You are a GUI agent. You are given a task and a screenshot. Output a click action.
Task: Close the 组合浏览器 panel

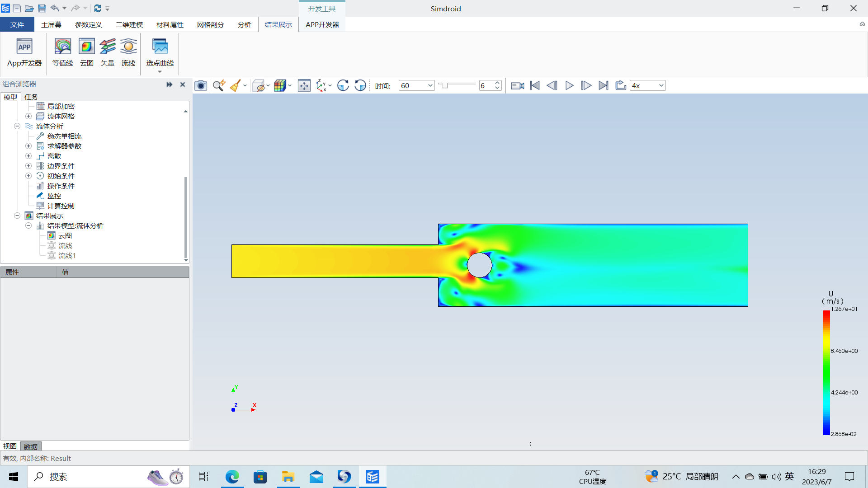183,84
